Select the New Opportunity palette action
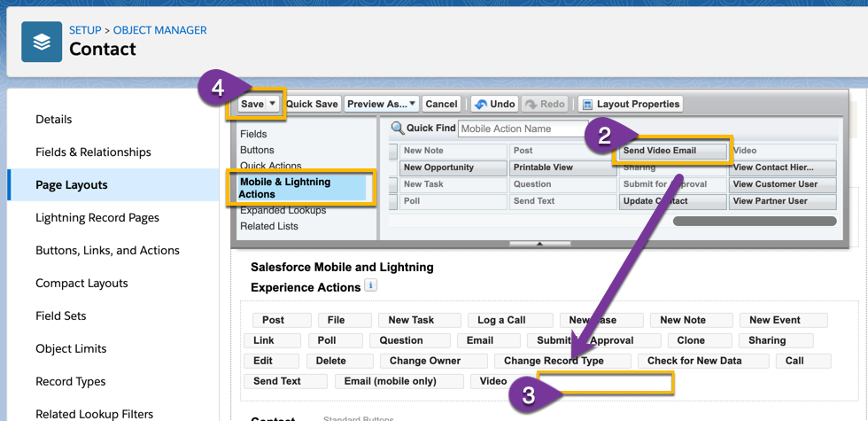This screenshot has width=868, height=421. click(x=453, y=168)
